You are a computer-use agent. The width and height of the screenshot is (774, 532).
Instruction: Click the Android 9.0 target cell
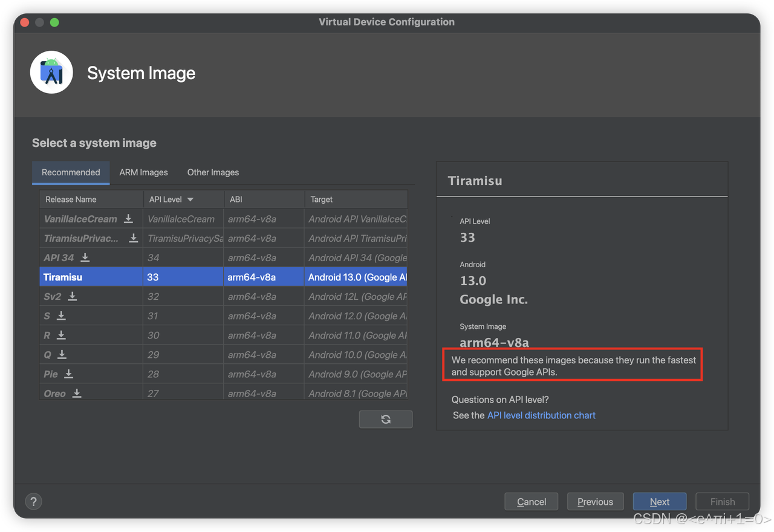click(x=356, y=374)
